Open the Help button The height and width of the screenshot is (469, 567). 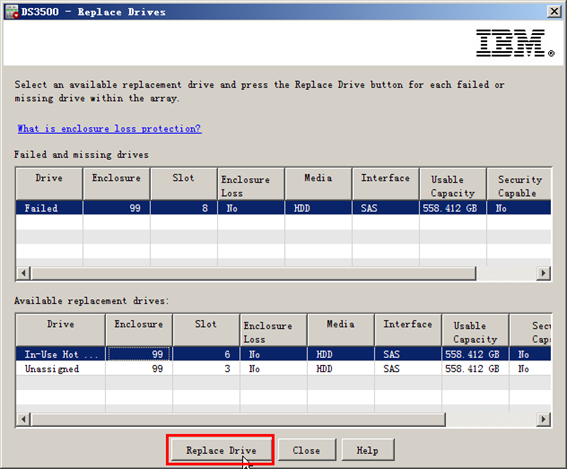pos(367,450)
